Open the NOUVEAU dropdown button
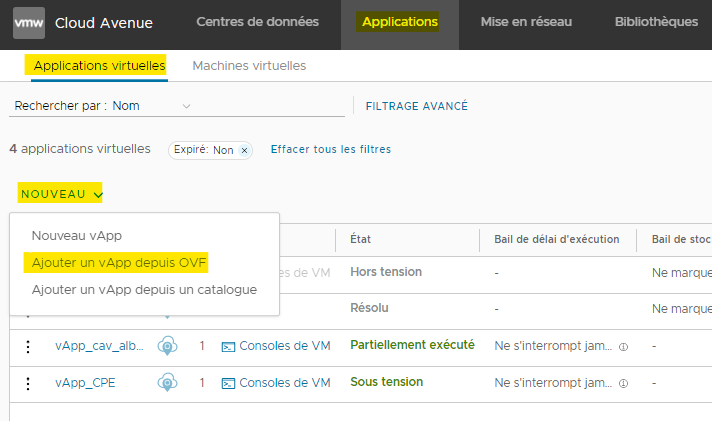This screenshot has width=712, height=421. click(60, 193)
